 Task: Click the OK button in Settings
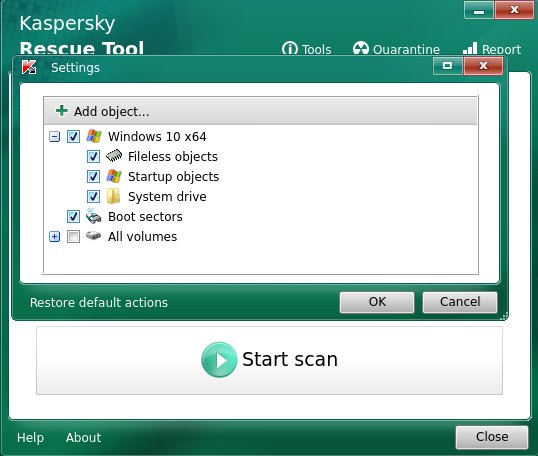[x=377, y=302]
